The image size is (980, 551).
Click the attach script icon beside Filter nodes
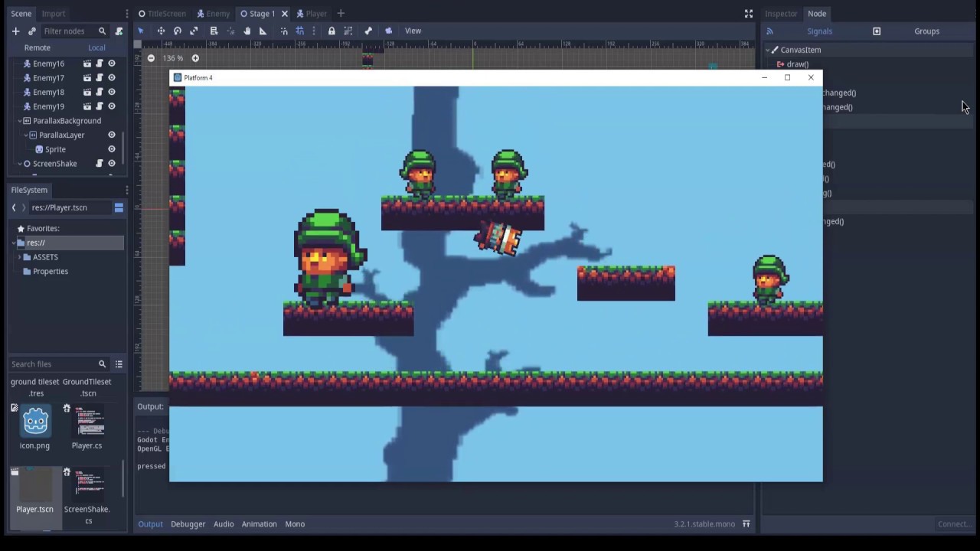click(119, 31)
